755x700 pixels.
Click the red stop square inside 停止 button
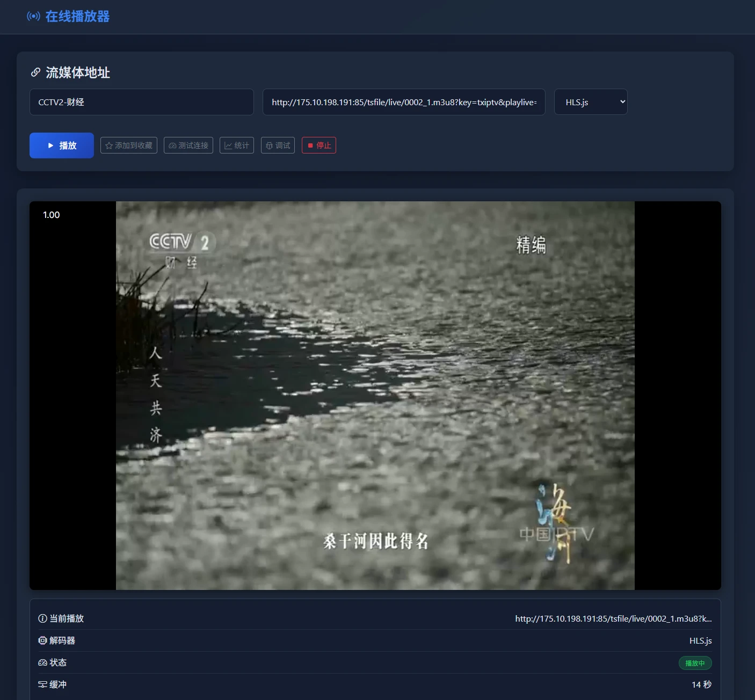310,145
